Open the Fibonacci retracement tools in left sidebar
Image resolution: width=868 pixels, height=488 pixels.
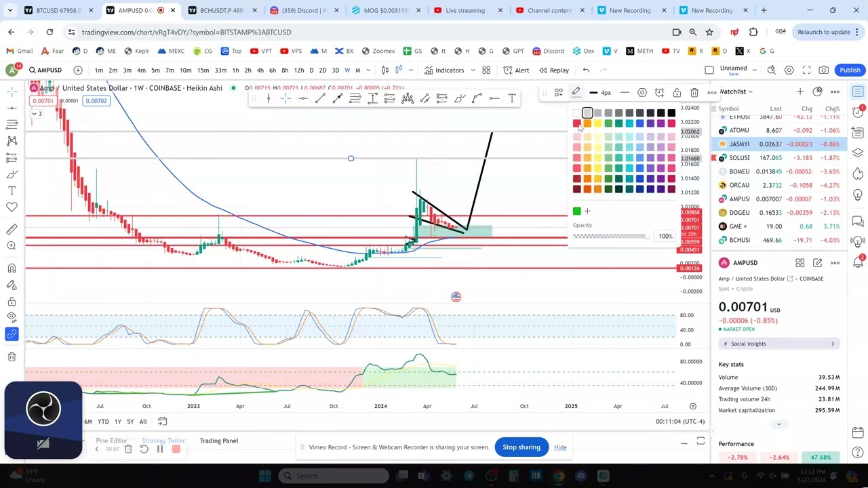click(12, 125)
